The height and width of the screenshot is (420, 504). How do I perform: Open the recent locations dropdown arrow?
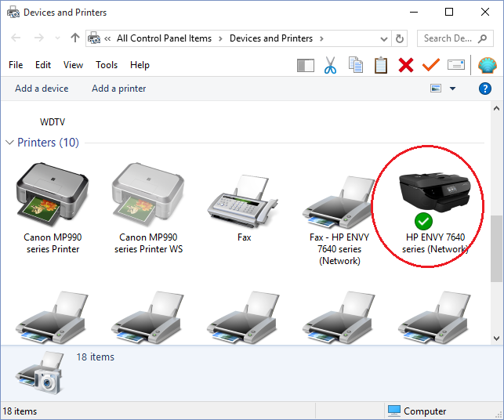[x=57, y=38]
